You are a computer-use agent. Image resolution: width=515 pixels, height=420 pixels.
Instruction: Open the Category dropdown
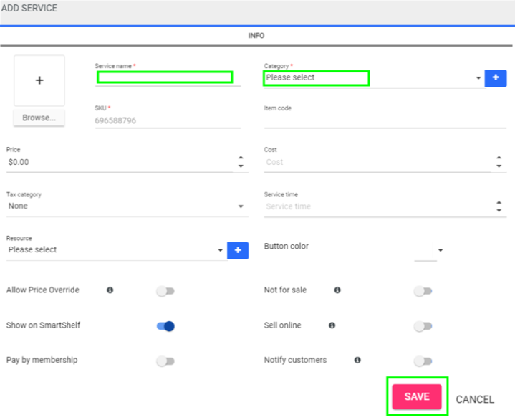(x=371, y=78)
